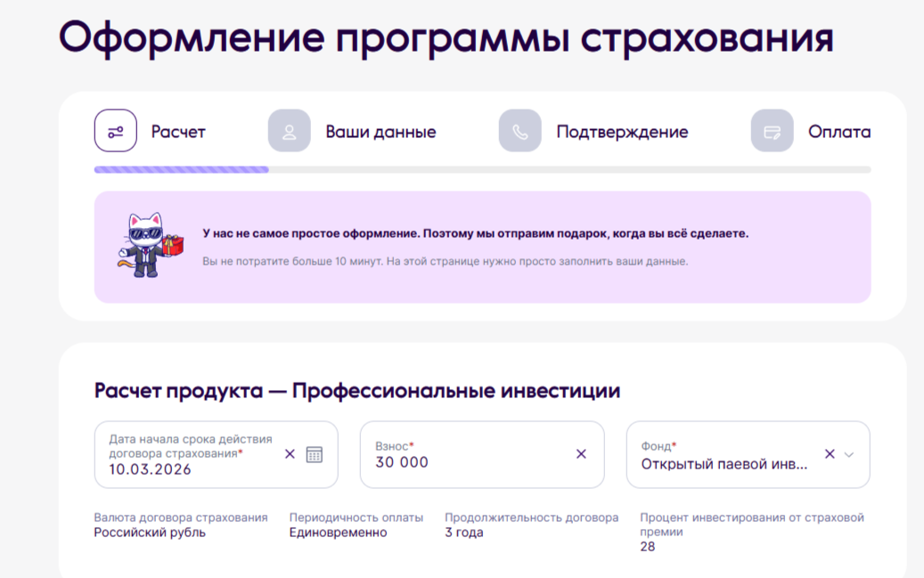Jump to the Оплата step label

pos(838,132)
